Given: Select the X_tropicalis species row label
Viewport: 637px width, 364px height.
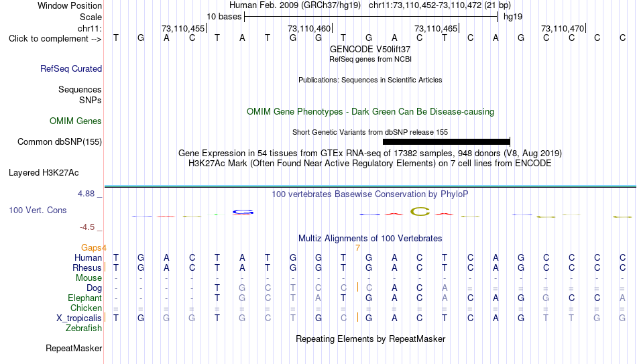Looking at the screenshot, I should click(78, 318).
